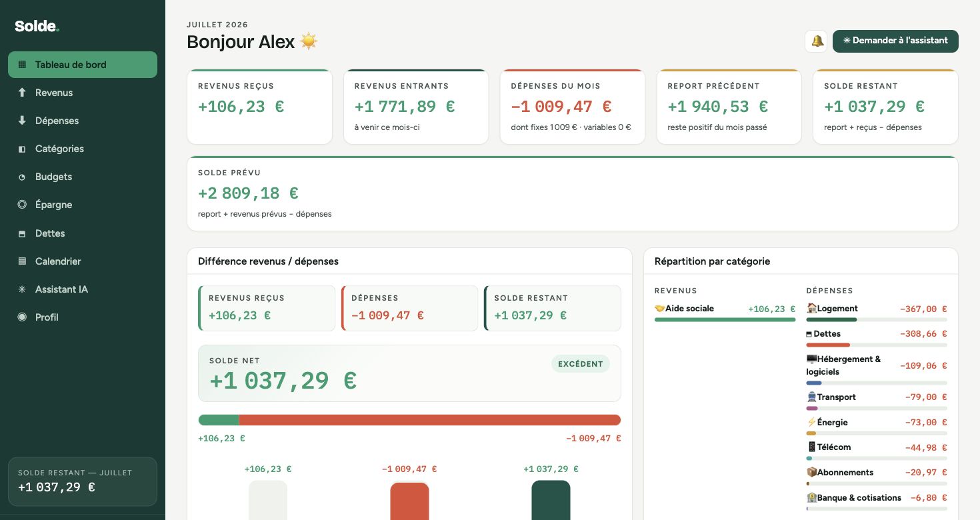This screenshot has height=520, width=980.
Task: Click the Énergie lightning icon
Action: [x=811, y=423]
